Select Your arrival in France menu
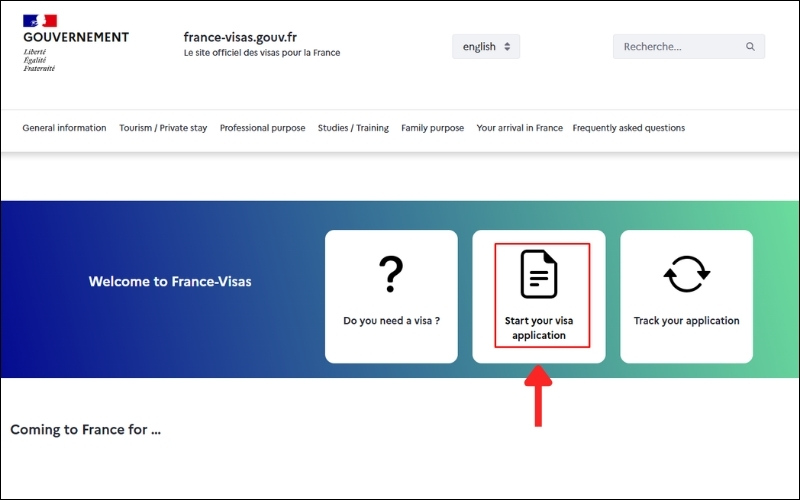 (x=519, y=128)
